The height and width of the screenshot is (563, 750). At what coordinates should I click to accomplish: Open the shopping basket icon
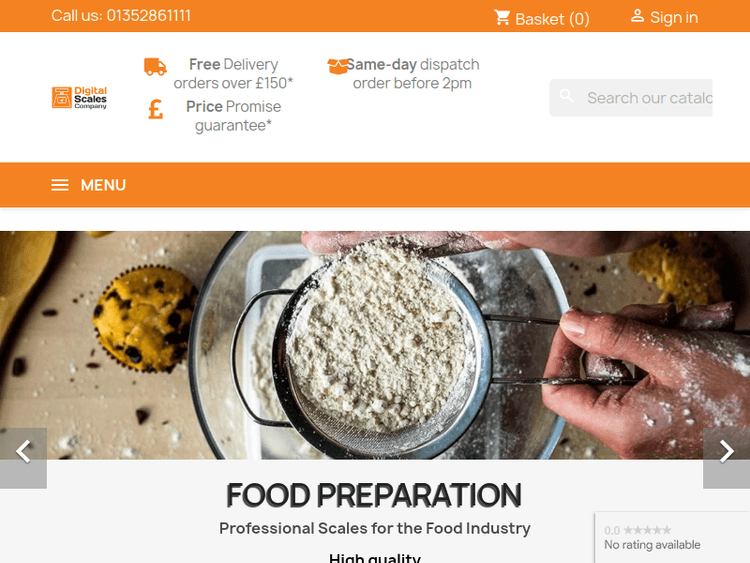(x=502, y=17)
